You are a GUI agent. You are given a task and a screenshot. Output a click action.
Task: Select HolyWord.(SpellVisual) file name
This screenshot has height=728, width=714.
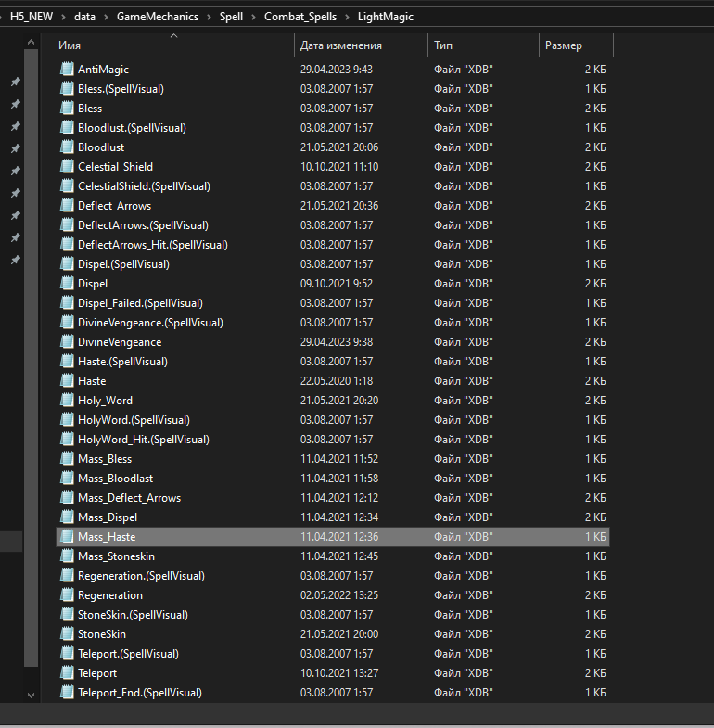coord(134,420)
